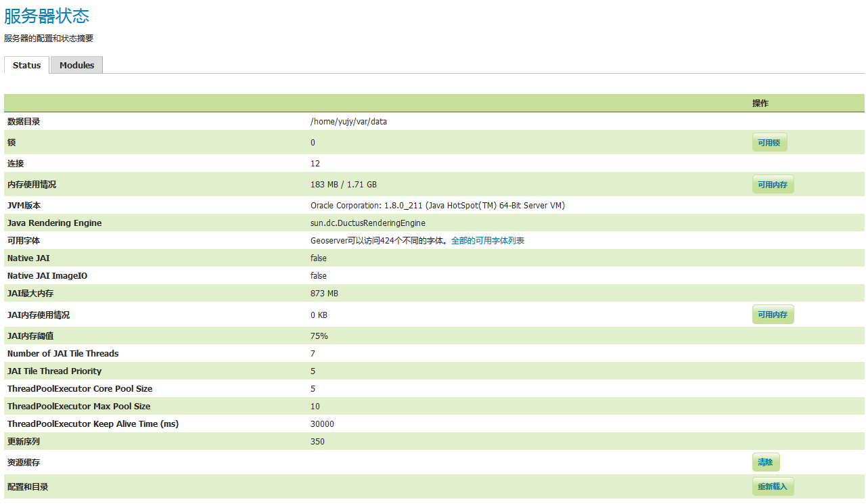
Task: Click the 可用锁 button
Action: pyautogui.click(x=769, y=143)
